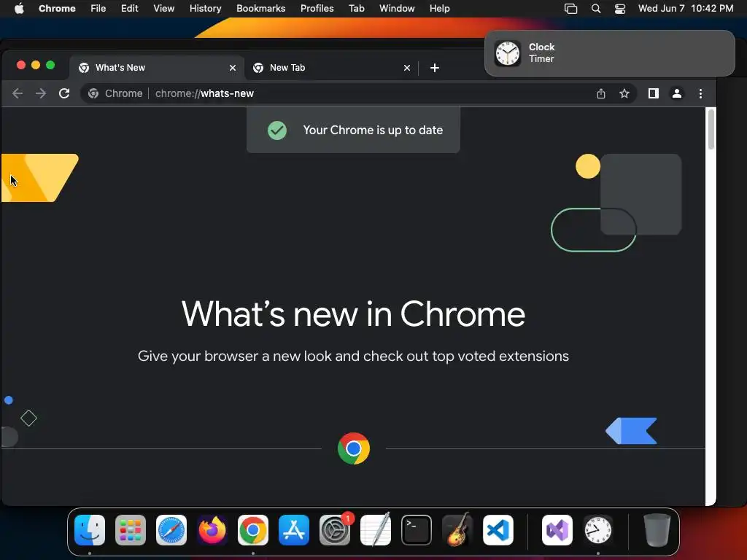Open the Chrome app menu
The height and width of the screenshot is (560, 747).
[x=57, y=8]
